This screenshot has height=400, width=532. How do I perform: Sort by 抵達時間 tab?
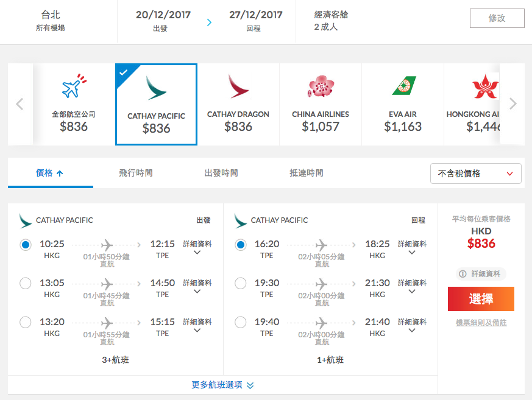click(x=307, y=173)
